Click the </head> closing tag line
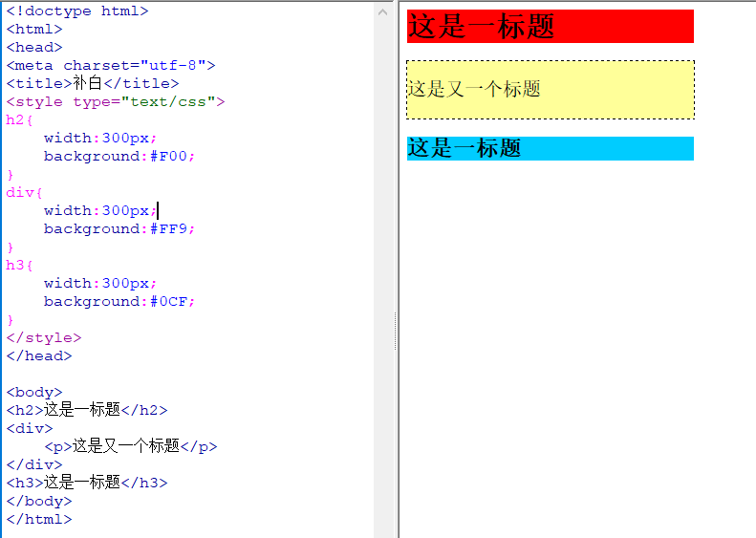The image size is (756, 538). click(x=39, y=356)
